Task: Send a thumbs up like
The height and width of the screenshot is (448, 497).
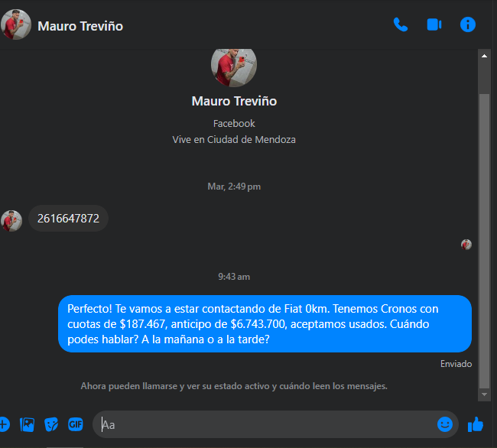Action: pos(476,424)
